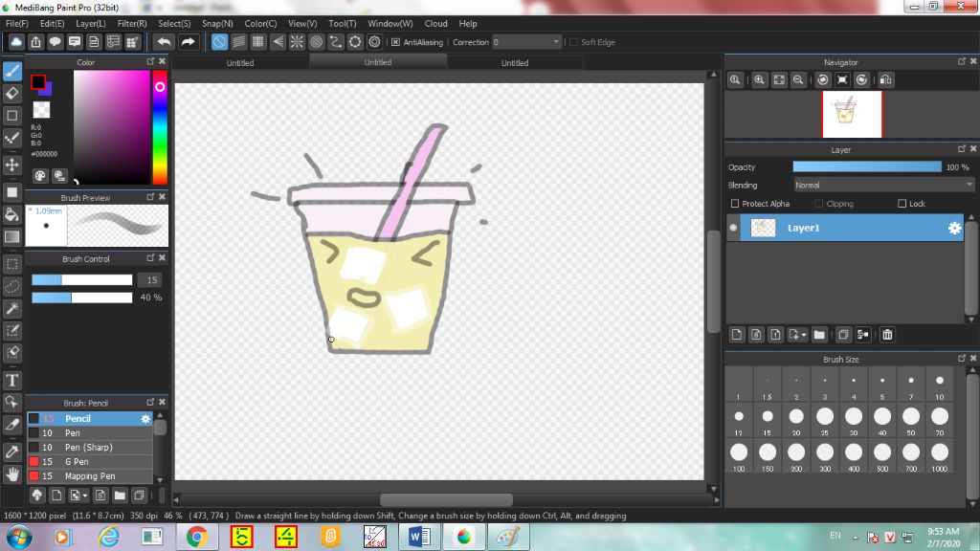Undo the last action
The width and height of the screenshot is (980, 551).
click(x=165, y=42)
